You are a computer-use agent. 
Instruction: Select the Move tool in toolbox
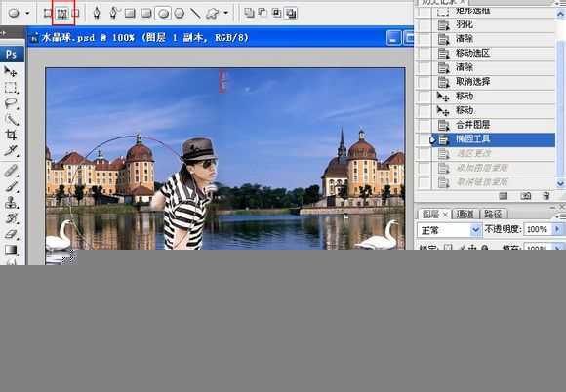[11, 71]
